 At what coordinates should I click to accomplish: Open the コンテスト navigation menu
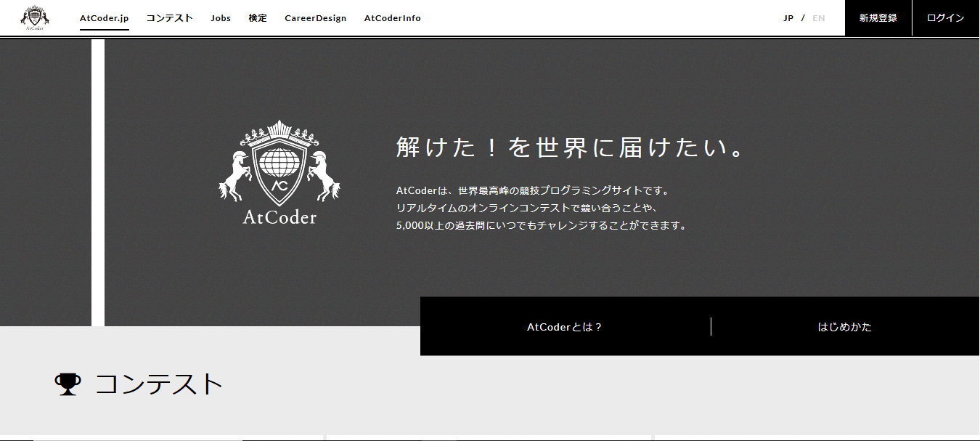click(x=170, y=18)
